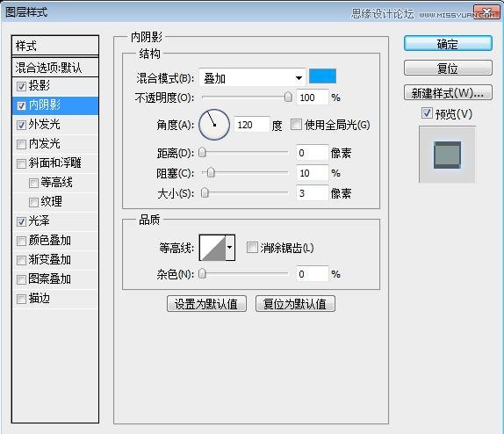
Task: Click the 等高线 contour curve thumbnail
Action: (x=212, y=248)
